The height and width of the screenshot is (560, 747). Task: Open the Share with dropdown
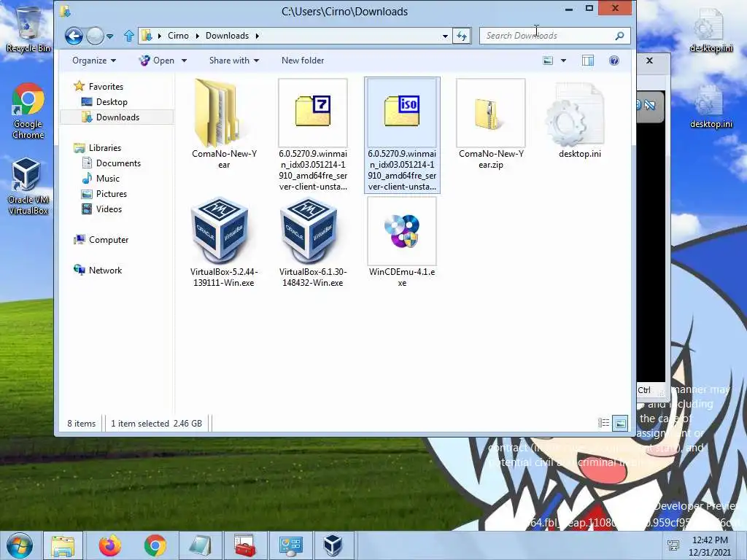click(234, 61)
